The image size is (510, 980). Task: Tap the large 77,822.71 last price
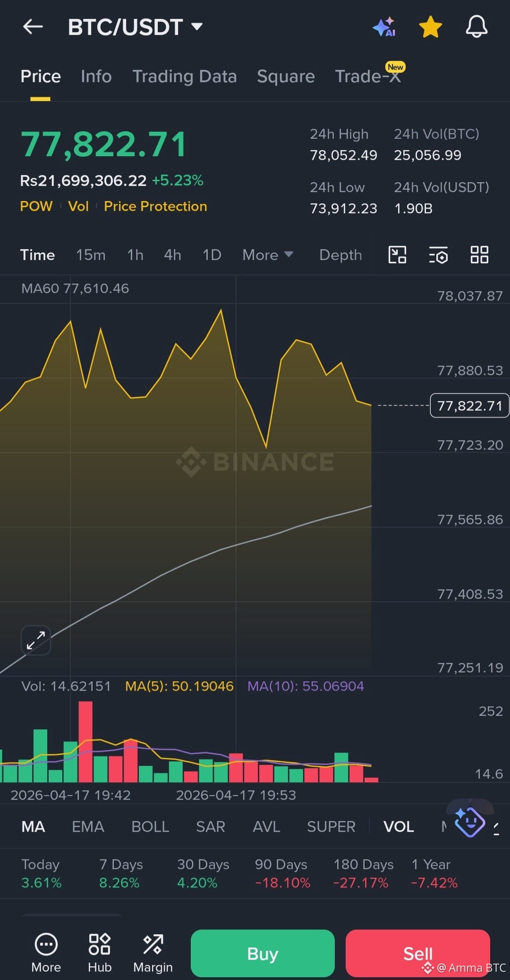coord(104,144)
